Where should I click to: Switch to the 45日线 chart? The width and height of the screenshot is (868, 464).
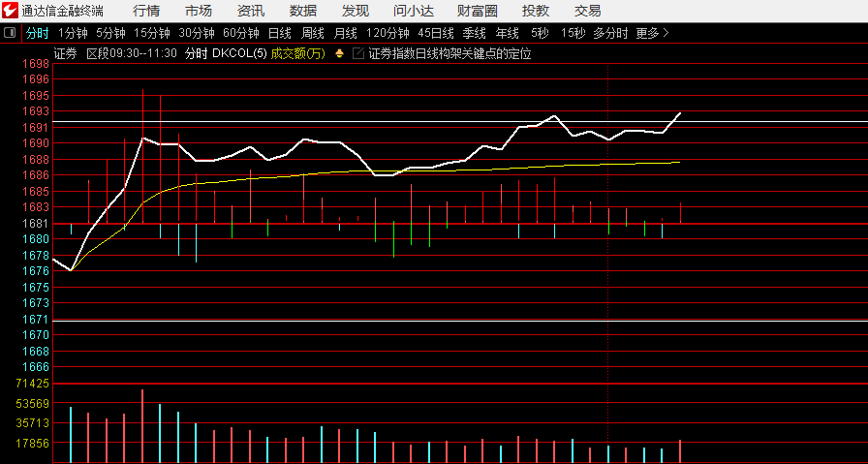(x=436, y=33)
